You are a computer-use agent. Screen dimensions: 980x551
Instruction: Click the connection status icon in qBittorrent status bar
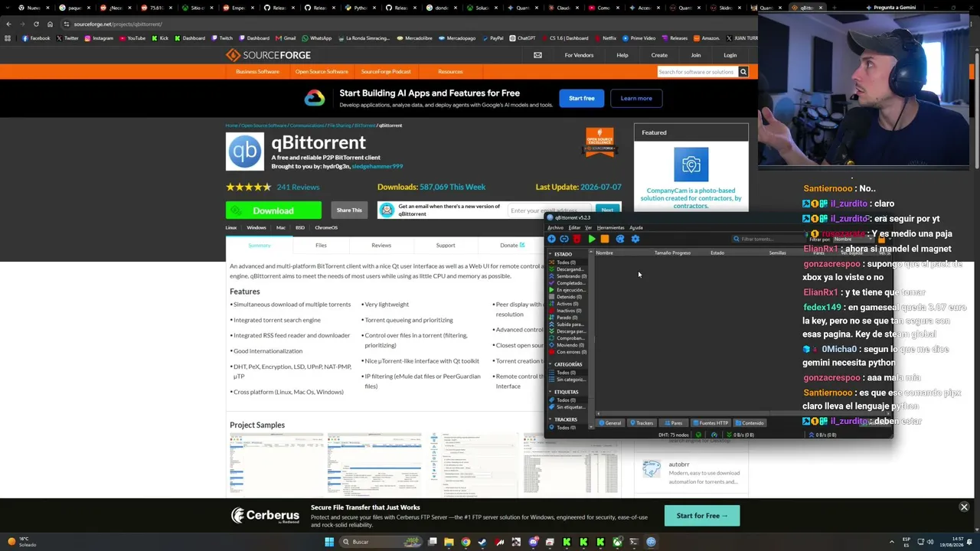(698, 435)
